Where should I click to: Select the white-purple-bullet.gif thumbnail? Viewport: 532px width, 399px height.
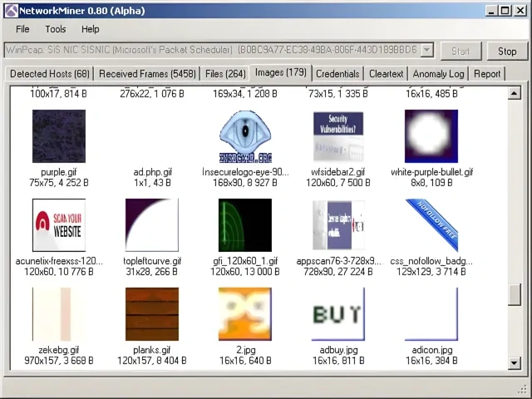(431, 136)
